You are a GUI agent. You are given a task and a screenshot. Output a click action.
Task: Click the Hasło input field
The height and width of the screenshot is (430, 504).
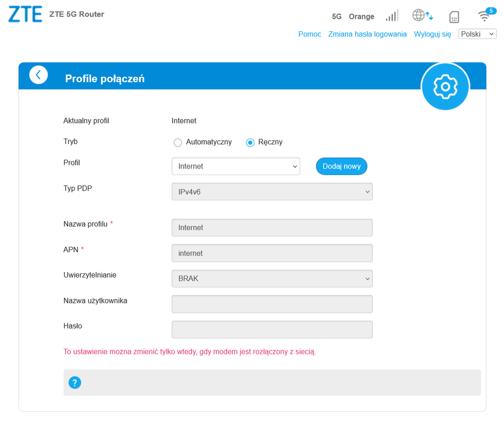click(272, 329)
